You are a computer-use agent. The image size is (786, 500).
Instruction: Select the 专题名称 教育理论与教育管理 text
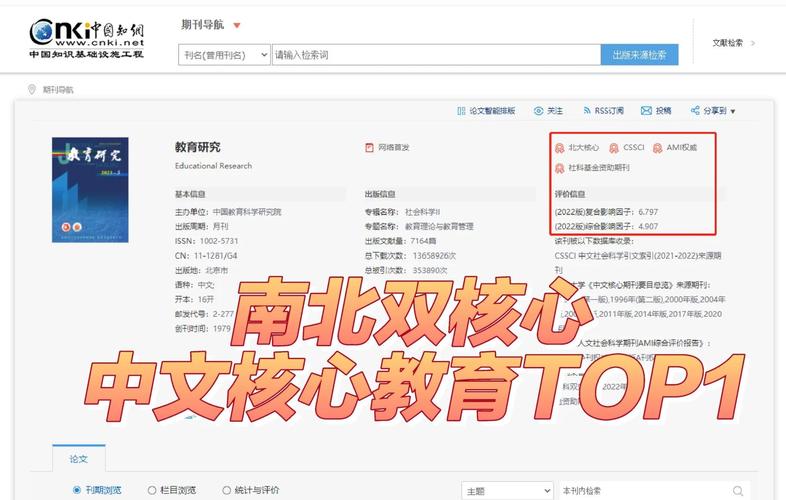tap(419, 226)
